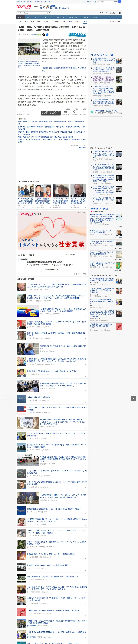Share the article on X
This screenshot has height=644, width=138.
44,35
